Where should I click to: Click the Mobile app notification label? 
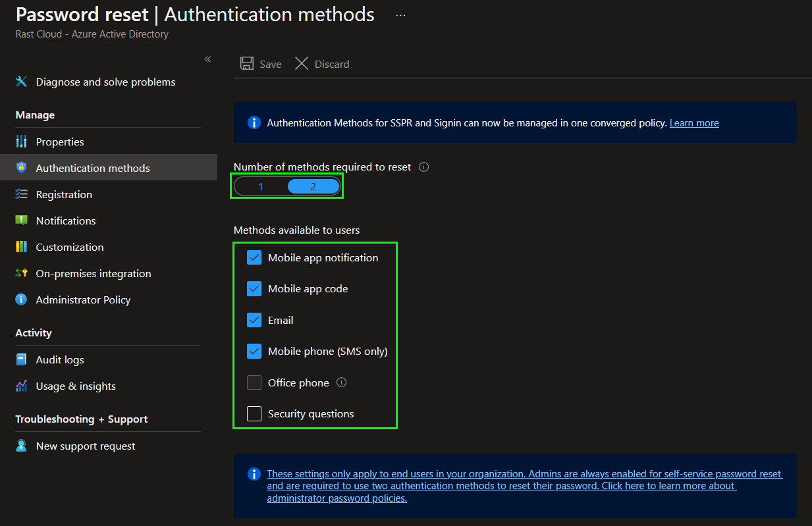(x=323, y=257)
